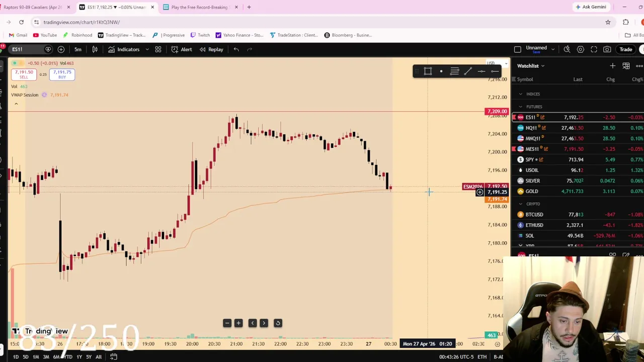This screenshot has width=644, height=362.
Task: Redo the last chart action
Action: point(250,49)
